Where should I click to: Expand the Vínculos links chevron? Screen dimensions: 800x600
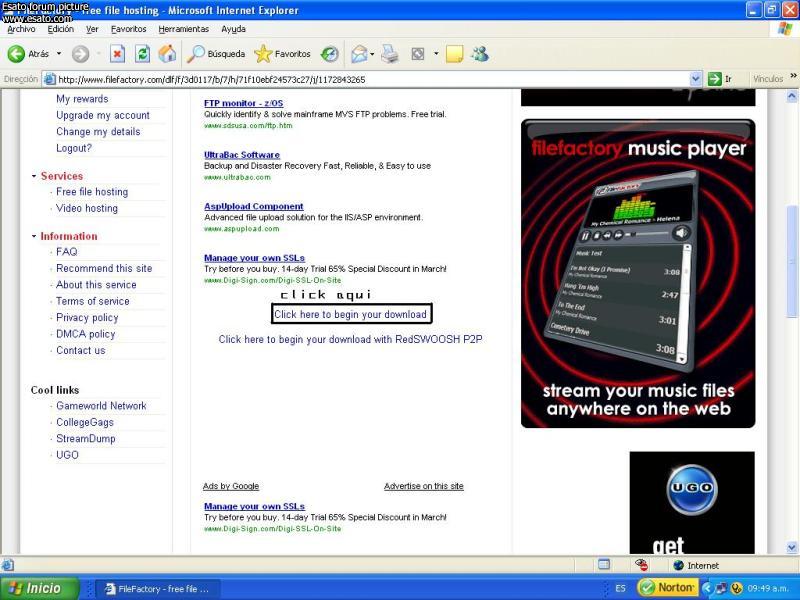click(793, 76)
